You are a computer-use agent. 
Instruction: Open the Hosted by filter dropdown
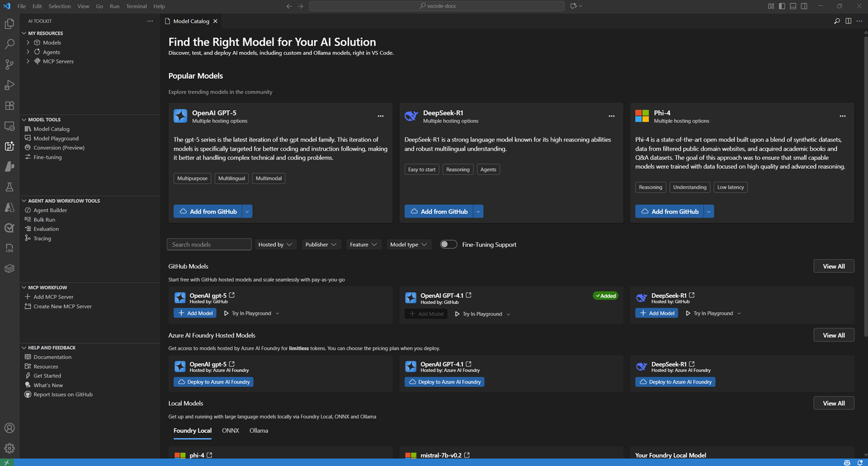click(275, 244)
